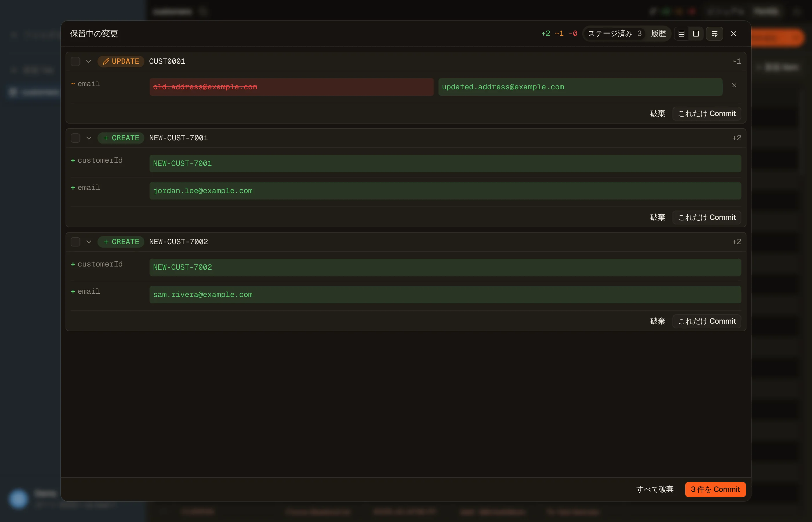Switch to unified diff layout icon
This screenshot has width=812, height=522.
681,34
